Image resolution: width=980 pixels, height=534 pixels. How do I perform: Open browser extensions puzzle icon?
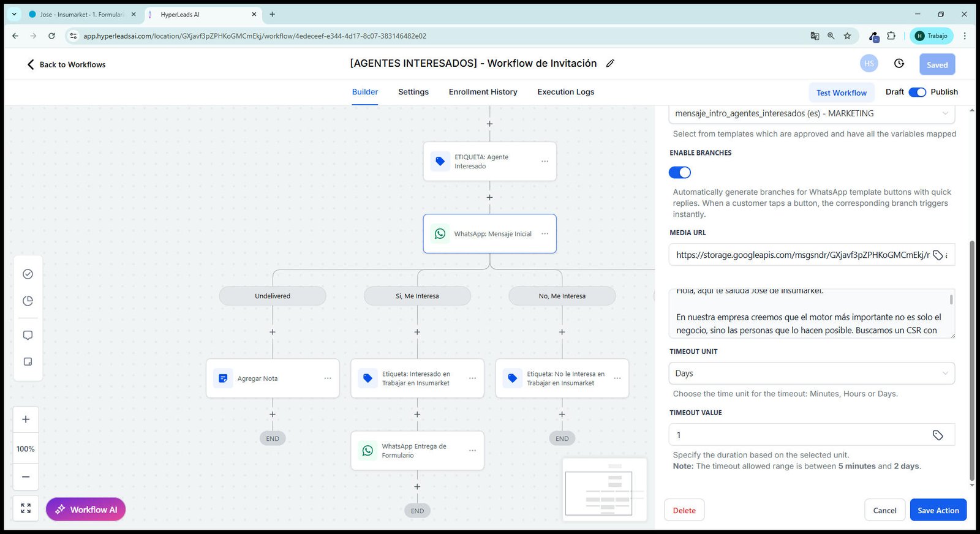click(x=891, y=36)
